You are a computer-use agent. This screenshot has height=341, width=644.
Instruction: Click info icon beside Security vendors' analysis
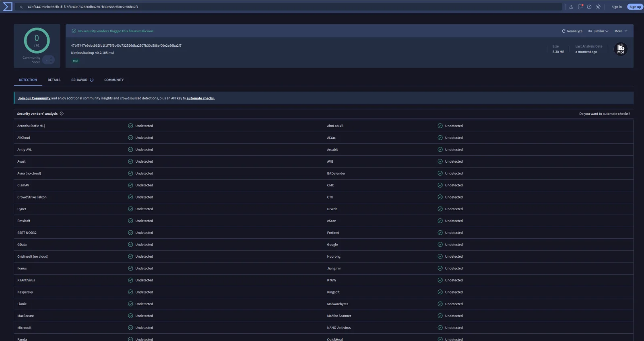pos(62,114)
